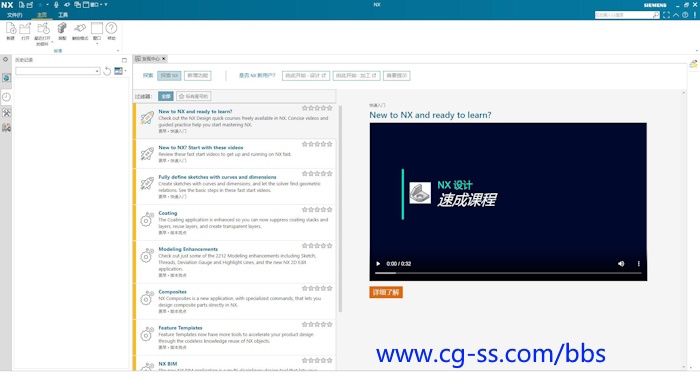Select the 'All' filter toggle
The width and height of the screenshot is (700, 378).
coord(166,96)
